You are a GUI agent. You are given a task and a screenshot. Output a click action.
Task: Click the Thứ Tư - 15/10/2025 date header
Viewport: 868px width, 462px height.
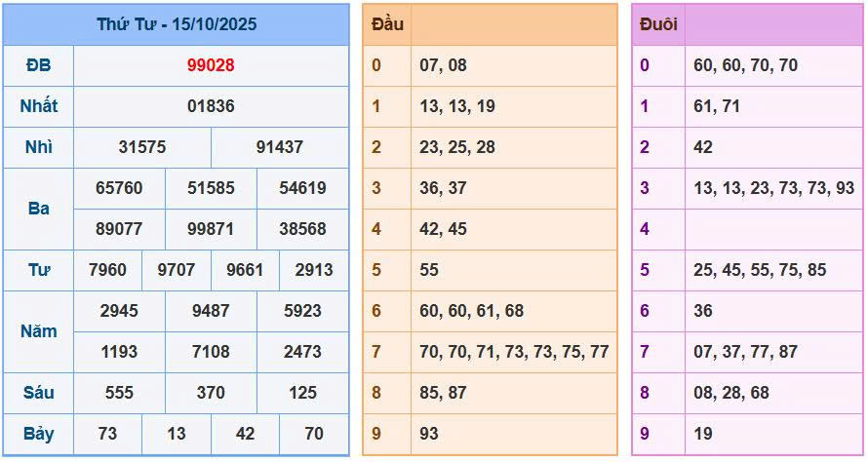(177, 24)
